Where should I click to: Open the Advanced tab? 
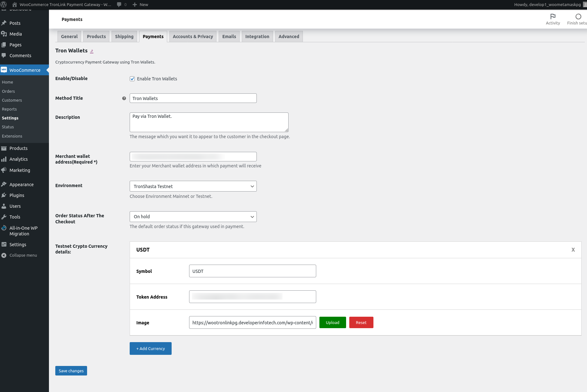point(289,37)
